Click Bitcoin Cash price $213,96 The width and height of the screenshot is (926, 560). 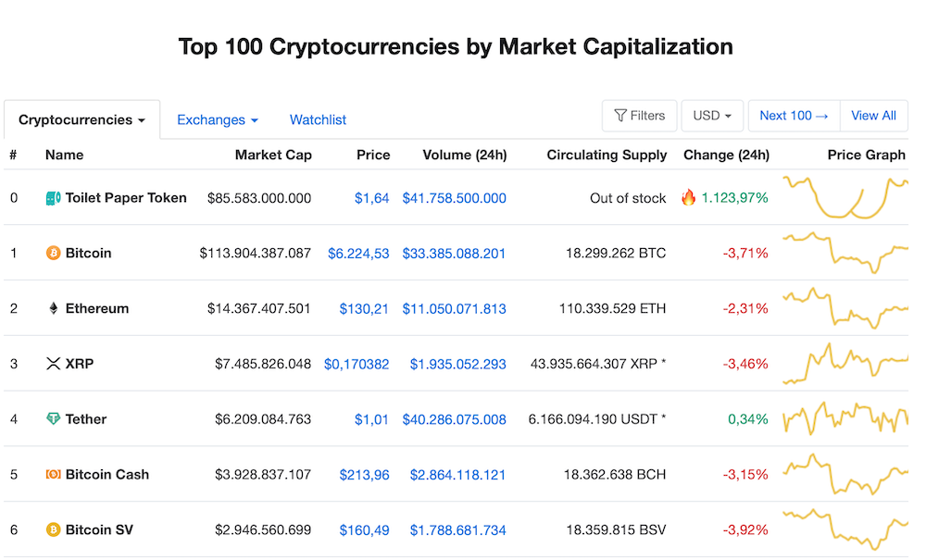coord(364,475)
